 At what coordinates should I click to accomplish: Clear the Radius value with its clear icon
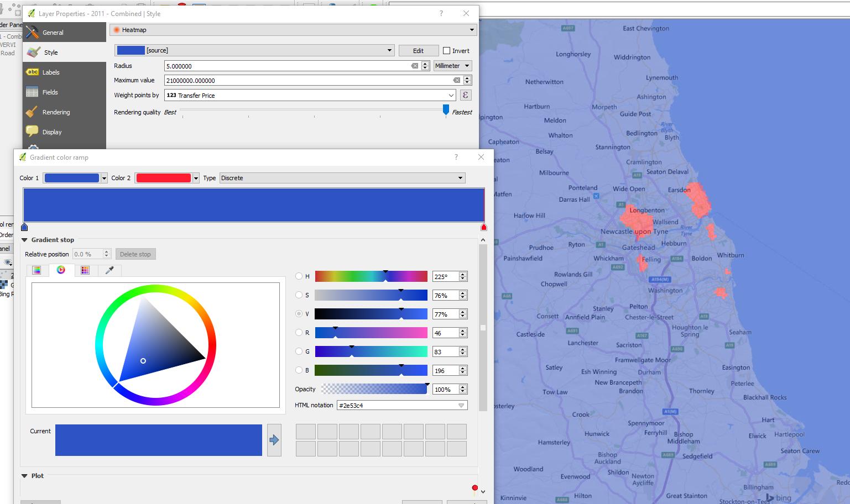click(414, 66)
